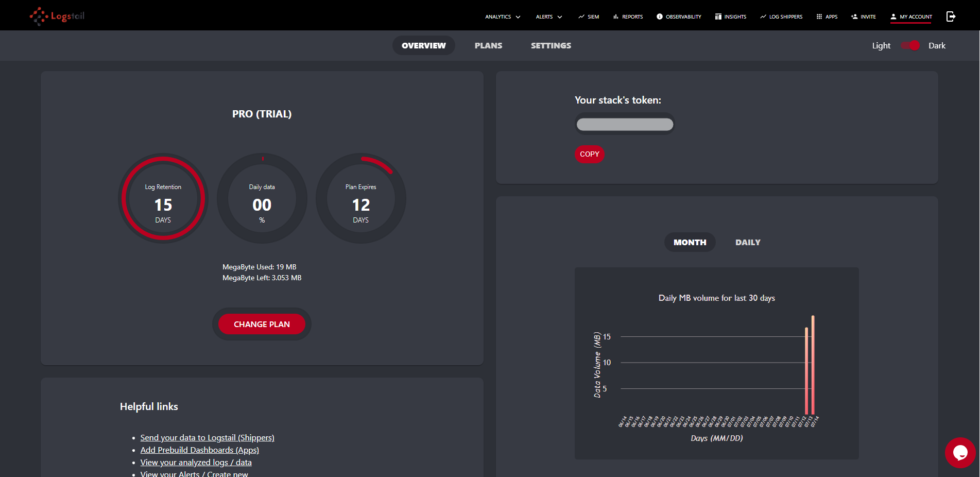The image size is (980, 477).
Task: Click the stack token field
Action: (625, 124)
